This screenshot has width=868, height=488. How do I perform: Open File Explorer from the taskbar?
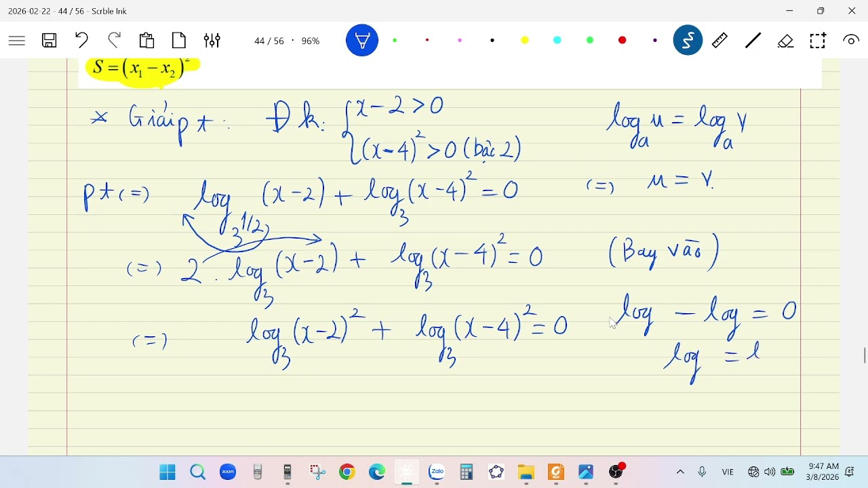click(526, 472)
